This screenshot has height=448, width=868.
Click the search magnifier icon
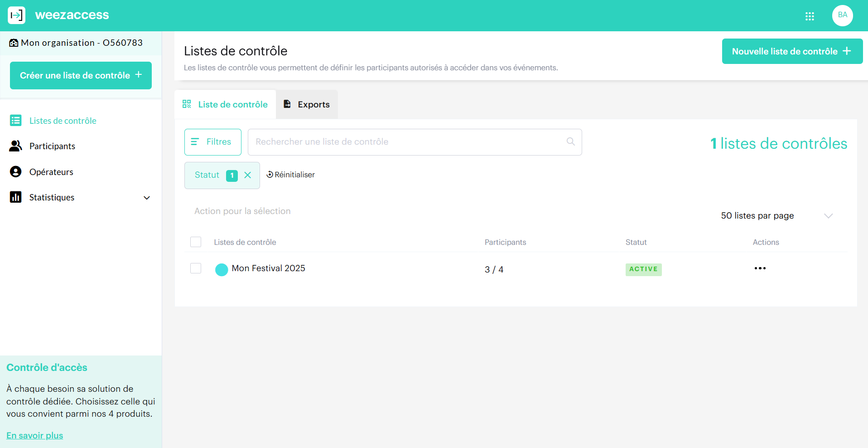point(570,141)
